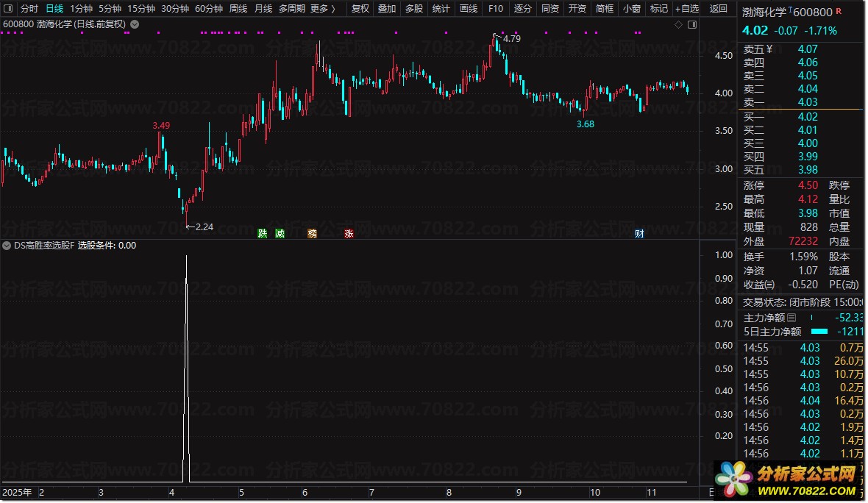The height and width of the screenshot is (503, 868).
Task: Open the 复权 adjustment menu
Action: pos(360,8)
